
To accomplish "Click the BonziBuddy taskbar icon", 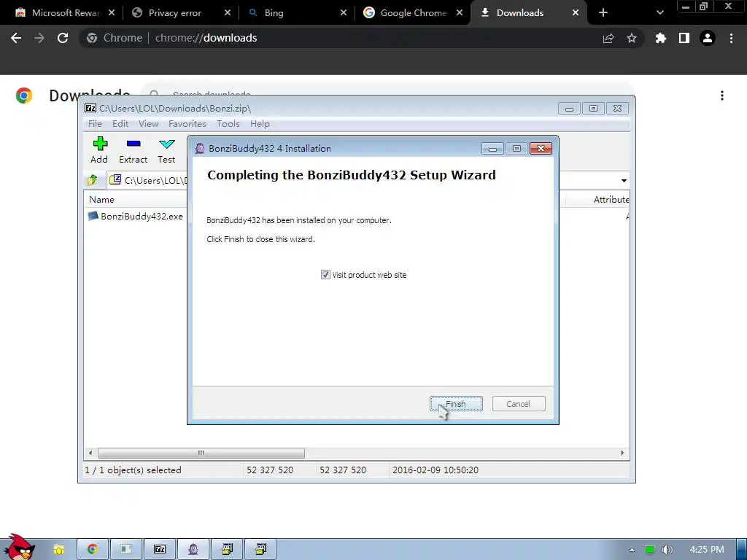I will pos(193,550).
